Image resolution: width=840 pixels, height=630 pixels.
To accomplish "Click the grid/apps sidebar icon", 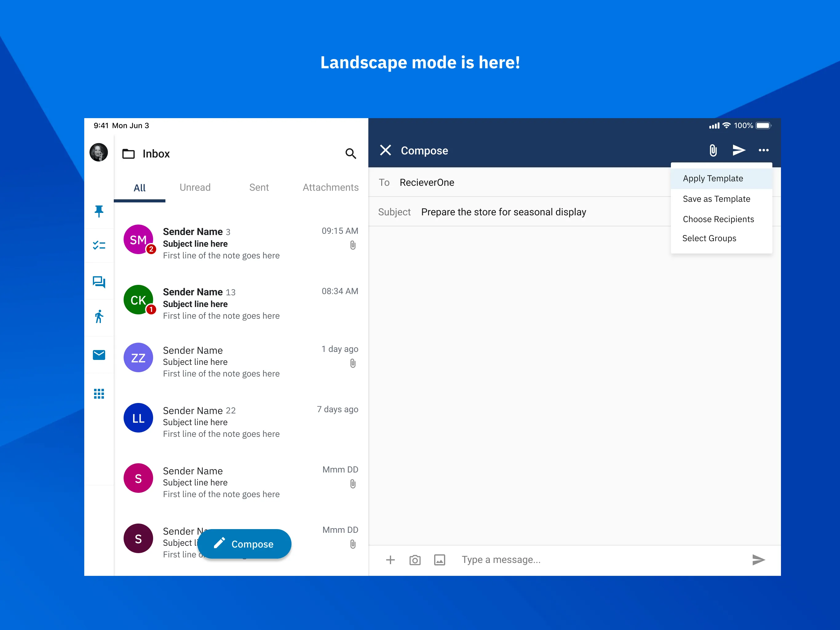I will pyautogui.click(x=99, y=394).
